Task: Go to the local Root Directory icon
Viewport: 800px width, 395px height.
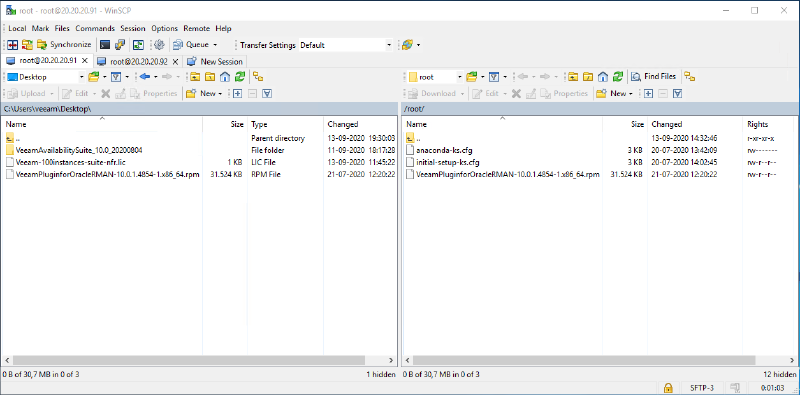Action: coord(210,77)
